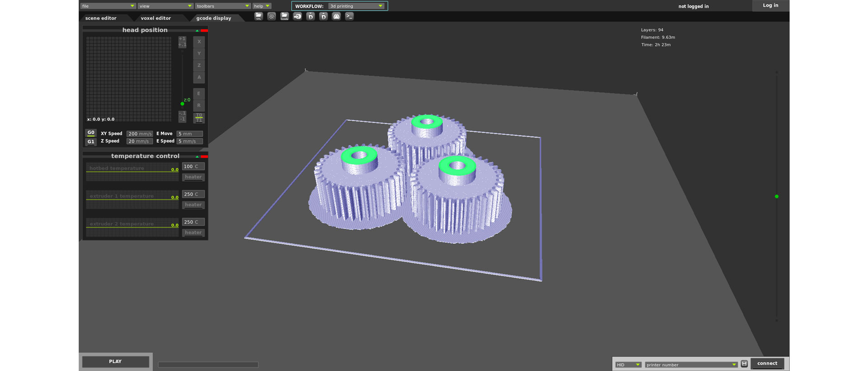
Task: Click the XY Speed input field
Action: click(x=139, y=134)
